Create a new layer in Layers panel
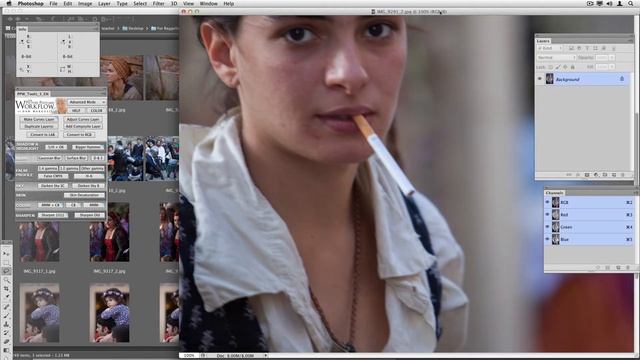 coord(614,175)
